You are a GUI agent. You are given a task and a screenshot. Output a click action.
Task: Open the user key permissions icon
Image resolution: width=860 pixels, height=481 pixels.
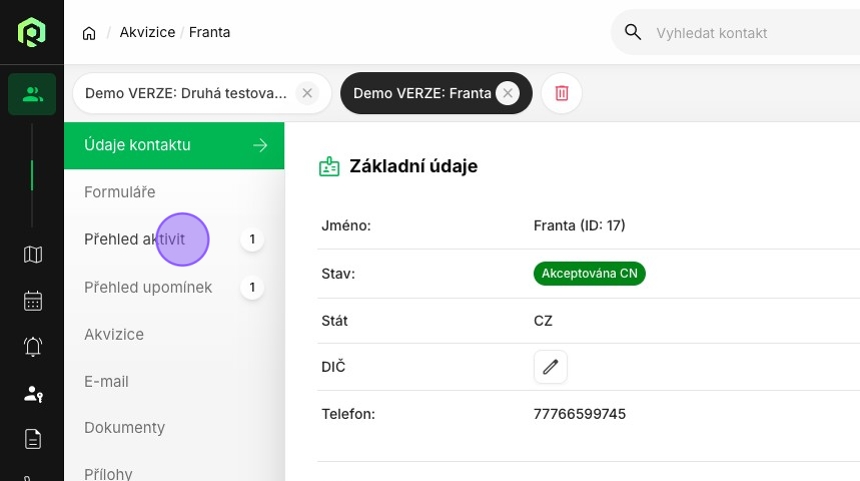[33, 393]
